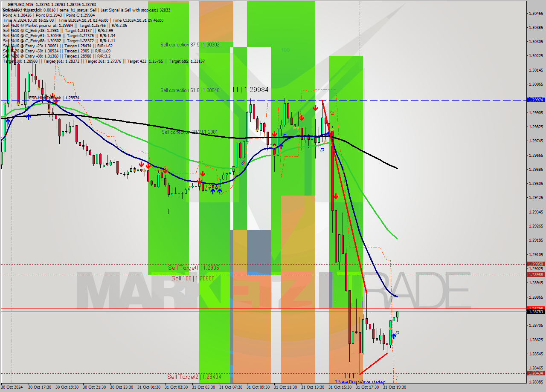This screenshot has height=392, width=546.
Task: Click the current price tag 1.28783
Action: tap(536, 312)
